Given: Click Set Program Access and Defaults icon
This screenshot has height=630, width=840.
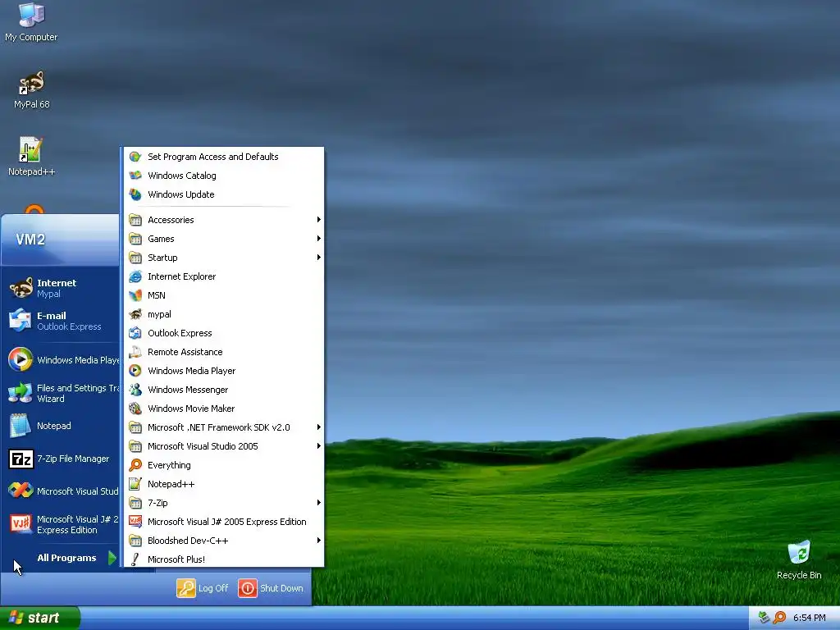Looking at the screenshot, I should click(135, 157).
